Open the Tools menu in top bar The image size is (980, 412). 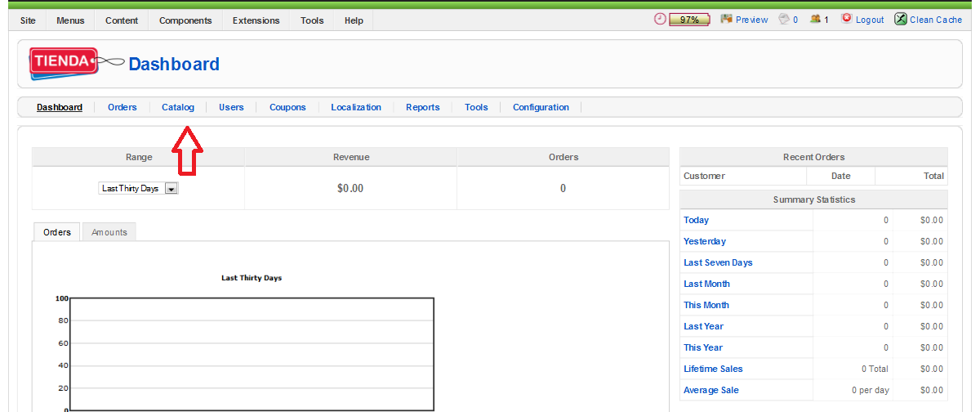click(312, 20)
